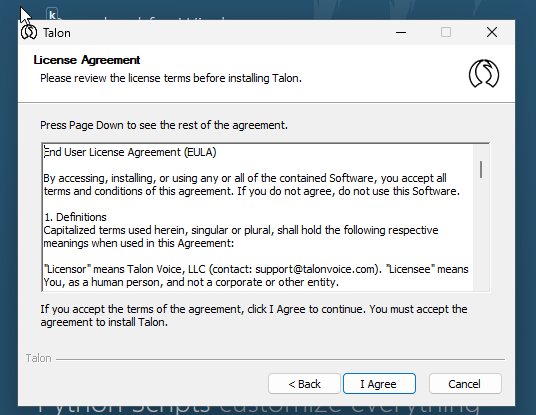Click the 'By accessing, installing, or using' line

[x=245, y=178]
